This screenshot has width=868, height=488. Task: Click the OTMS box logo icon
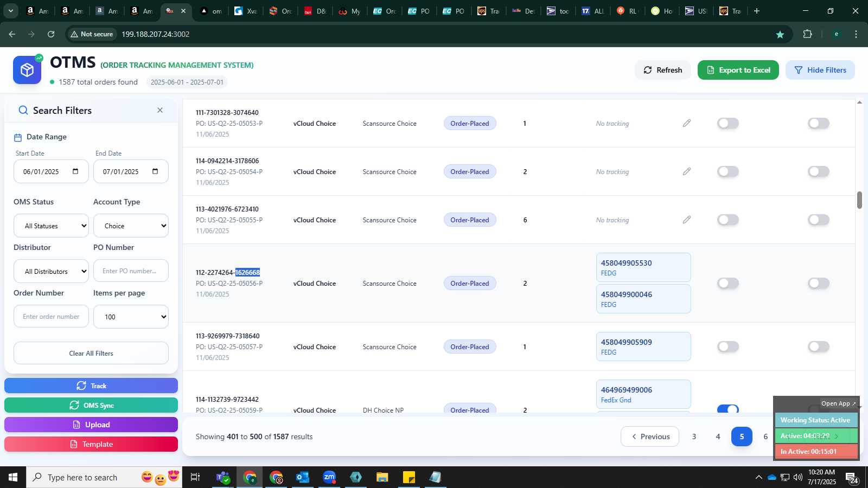click(27, 70)
